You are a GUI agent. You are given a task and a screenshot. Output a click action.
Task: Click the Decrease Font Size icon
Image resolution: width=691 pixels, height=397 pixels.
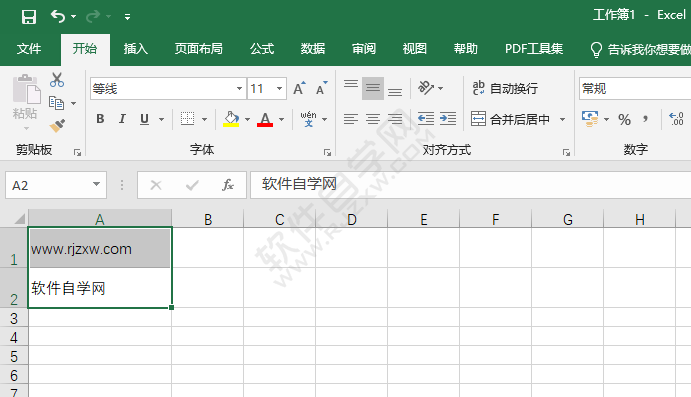tap(322, 88)
